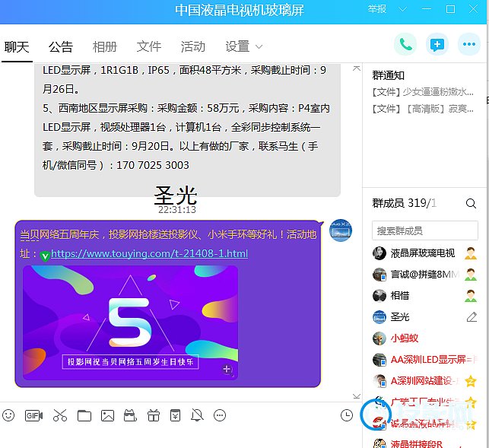Screen dimensions: 489x448
Task: Open the 公告 tab
Action: [61, 47]
